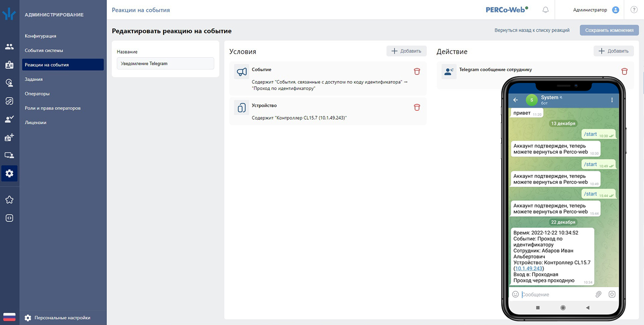Add a new action under Действие
The width and height of the screenshot is (644, 325).
pos(614,51)
